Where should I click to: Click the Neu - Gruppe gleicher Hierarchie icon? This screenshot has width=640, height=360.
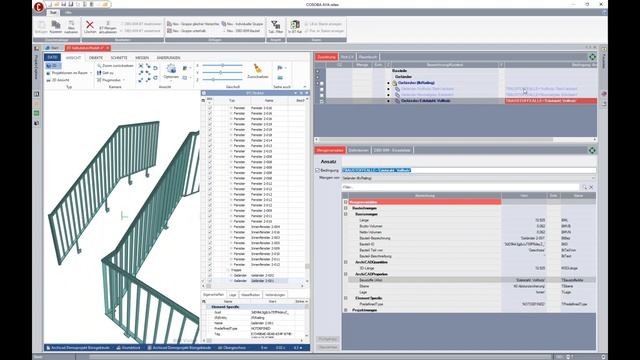click(x=169, y=24)
